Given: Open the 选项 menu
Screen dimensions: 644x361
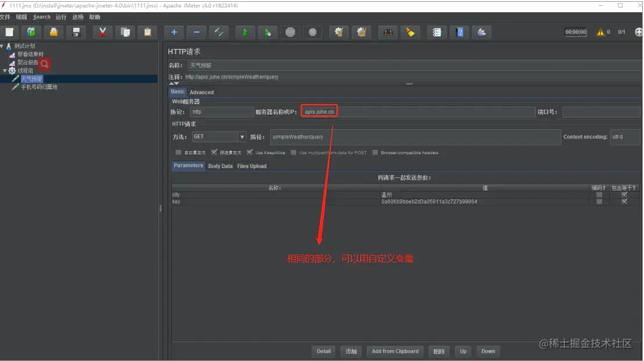Looking at the screenshot, I should point(78,17).
